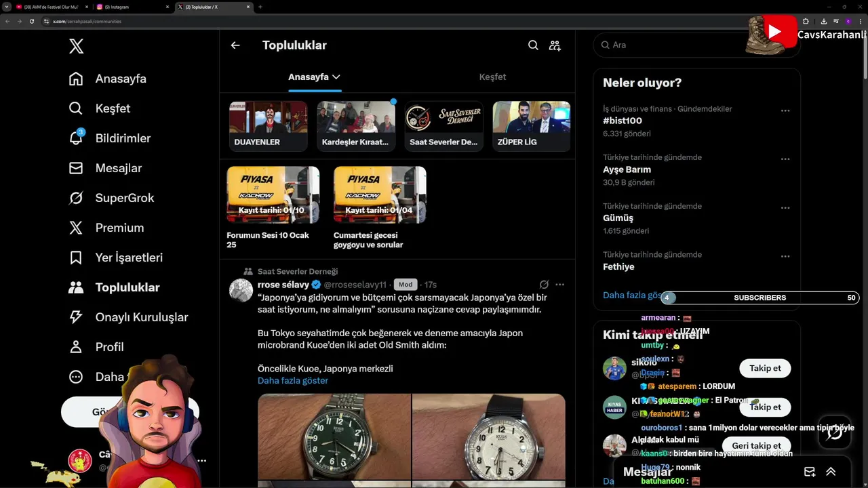Viewport: 868px width, 488px height.
Task: Open three-dot menu for #bist100 trend
Action: pos(785,110)
